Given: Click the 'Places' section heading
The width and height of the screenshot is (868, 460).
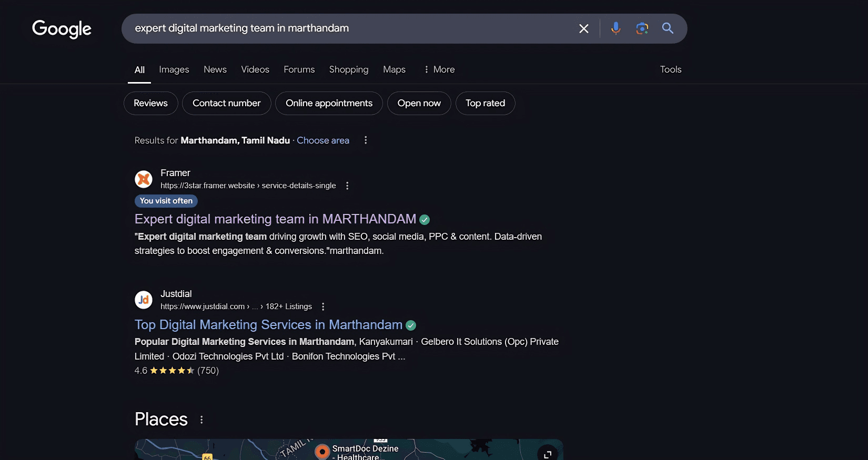Looking at the screenshot, I should point(161,419).
